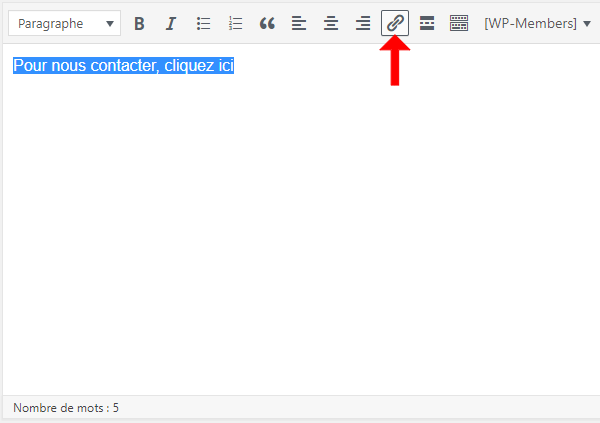600x423 pixels.
Task: Toggle the extended toolbar row
Action: tap(459, 23)
